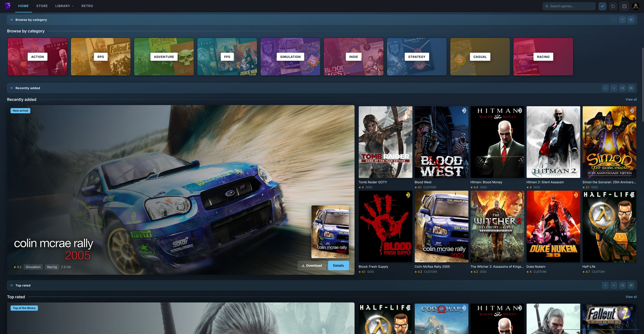Click small Colin McRae Rally boxart on banner
The image size is (644, 334).
pos(330,232)
